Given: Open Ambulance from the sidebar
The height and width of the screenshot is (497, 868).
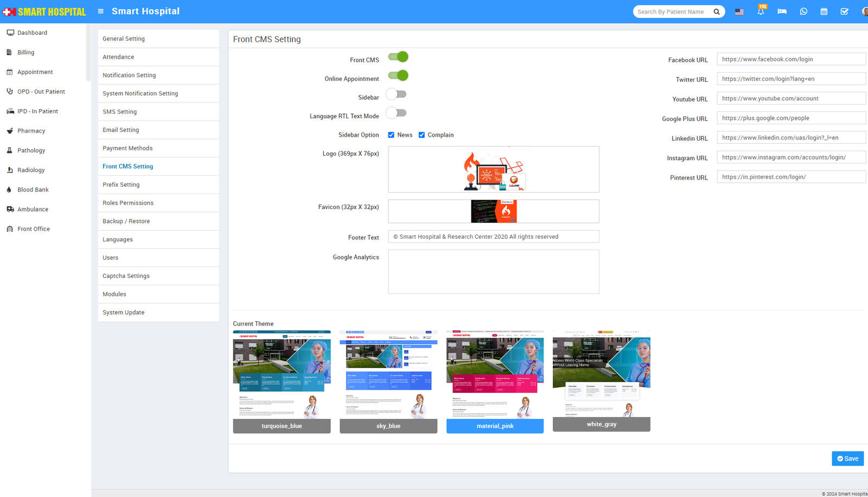Looking at the screenshot, I should click(33, 209).
